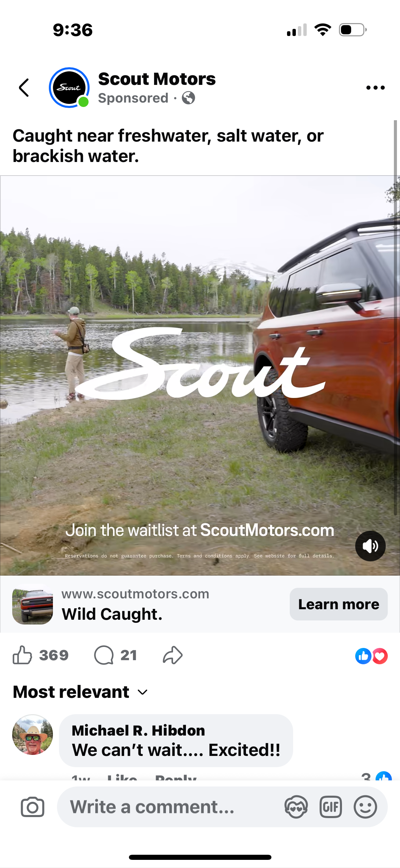Expand the Most relevant comment sort dropdown

(80, 692)
